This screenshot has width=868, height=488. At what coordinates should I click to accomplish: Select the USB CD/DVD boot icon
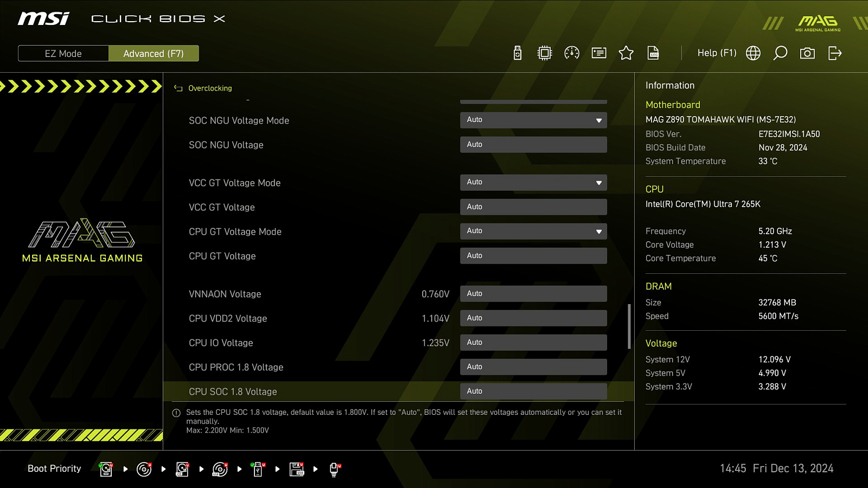click(x=220, y=469)
